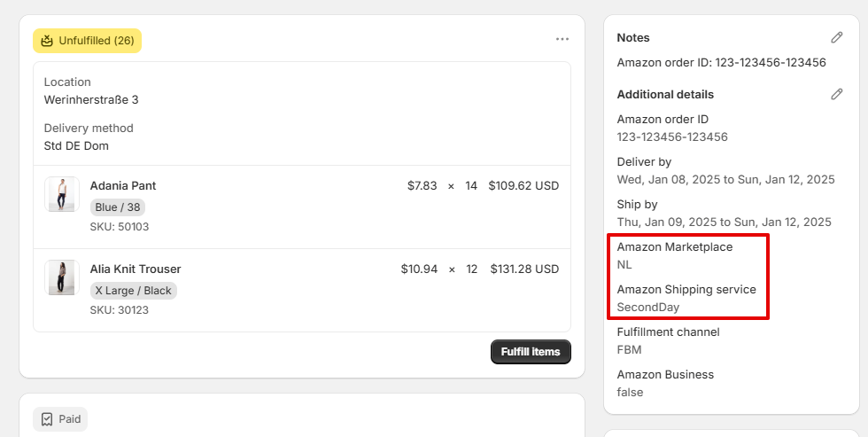Click the Amazon Business value false
The width and height of the screenshot is (868, 437).
coord(630,392)
